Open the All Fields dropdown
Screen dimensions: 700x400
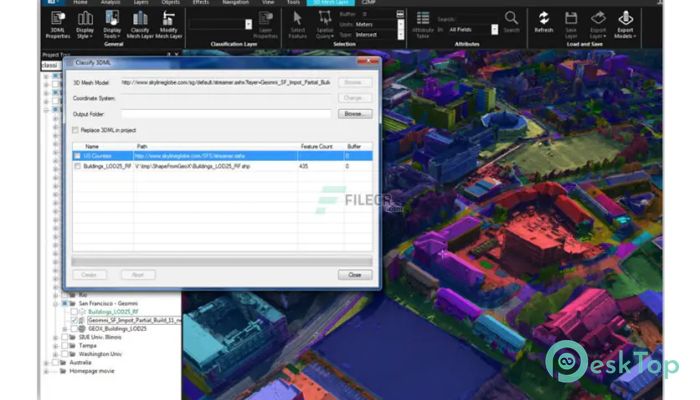coord(494,29)
